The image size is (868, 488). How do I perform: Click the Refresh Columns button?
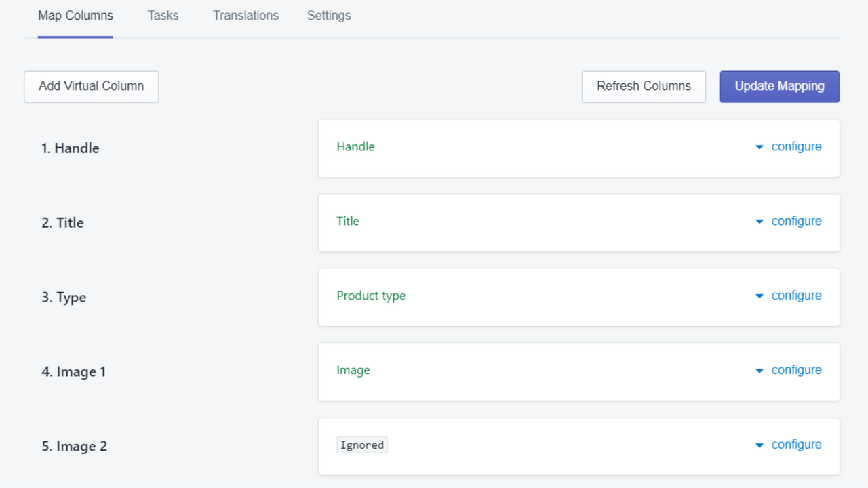(643, 86)
